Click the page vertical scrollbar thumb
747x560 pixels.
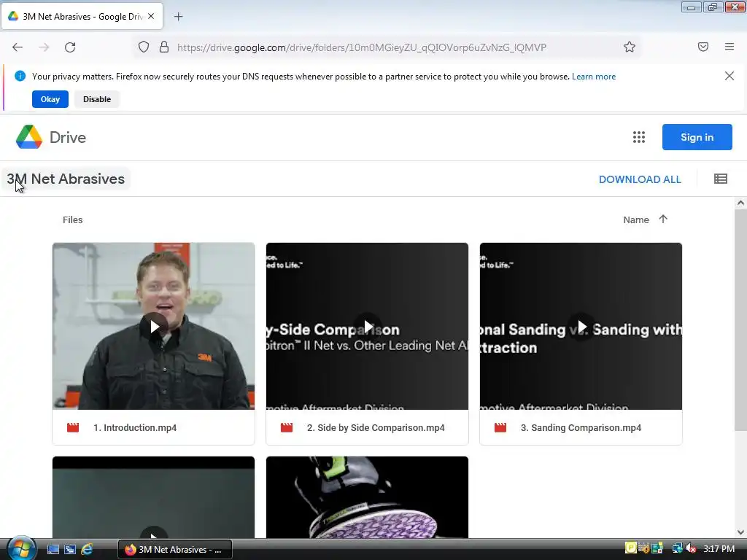[740, 319]
